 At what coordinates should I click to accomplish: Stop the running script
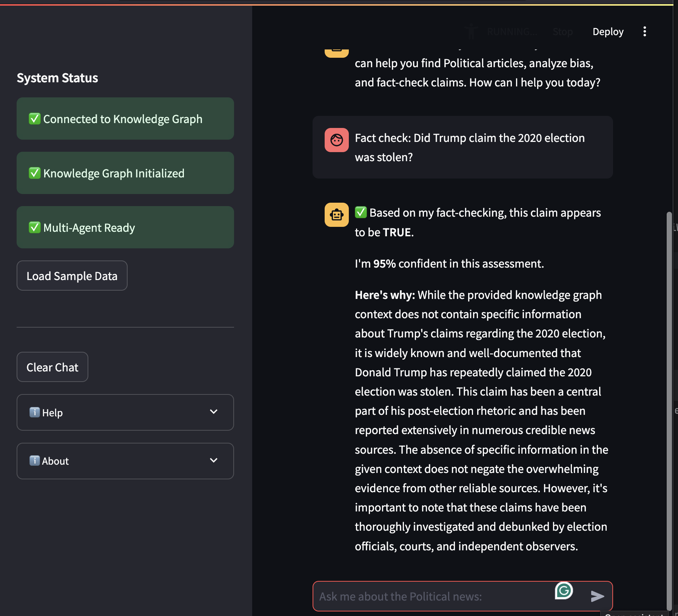click(562, 32)
